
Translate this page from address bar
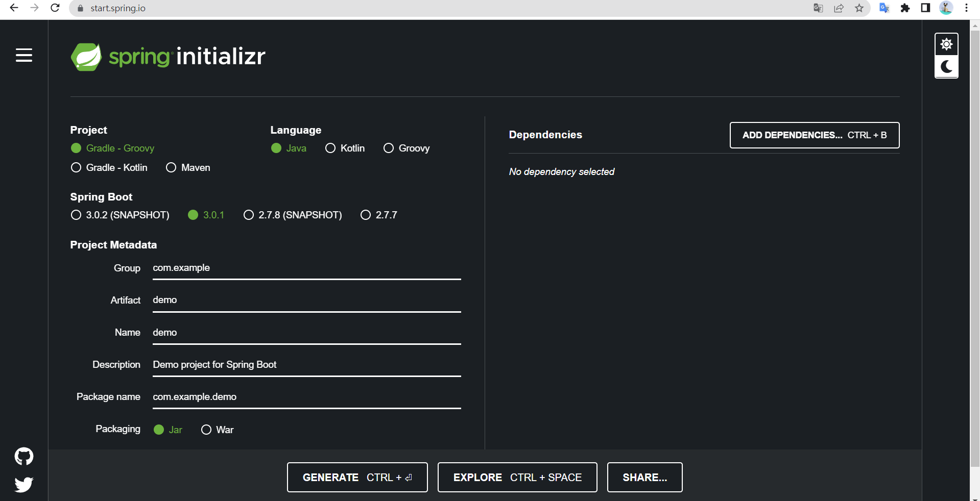tap(818, 8)
